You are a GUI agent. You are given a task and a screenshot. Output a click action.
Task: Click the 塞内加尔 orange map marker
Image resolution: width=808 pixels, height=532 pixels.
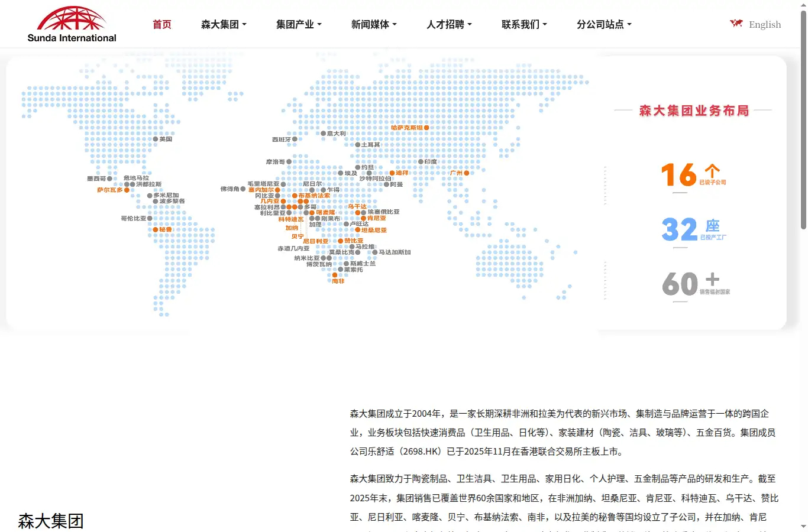277,190
